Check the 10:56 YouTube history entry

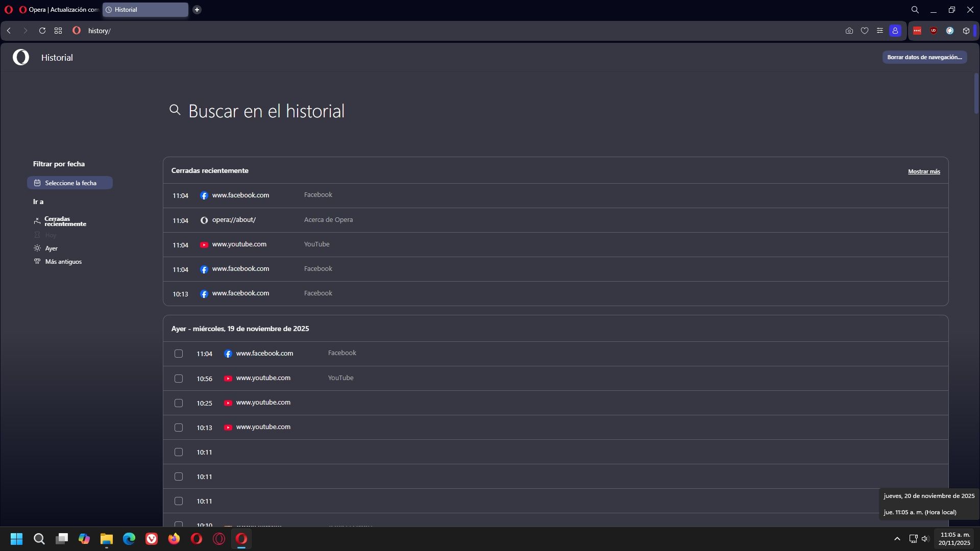point(179,379)
